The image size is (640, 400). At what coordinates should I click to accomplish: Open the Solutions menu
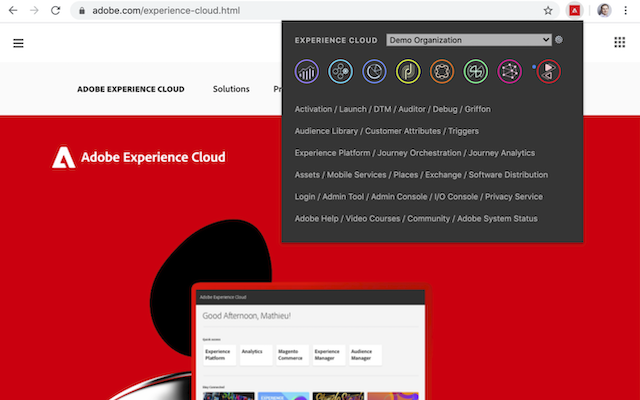click(x=231, y=89)
